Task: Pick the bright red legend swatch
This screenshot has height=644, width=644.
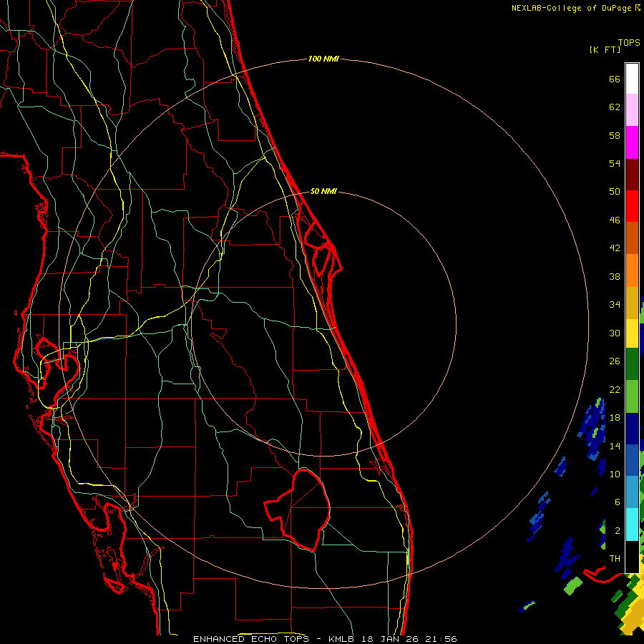Action: pyautogui.click(x=632, y=206)
